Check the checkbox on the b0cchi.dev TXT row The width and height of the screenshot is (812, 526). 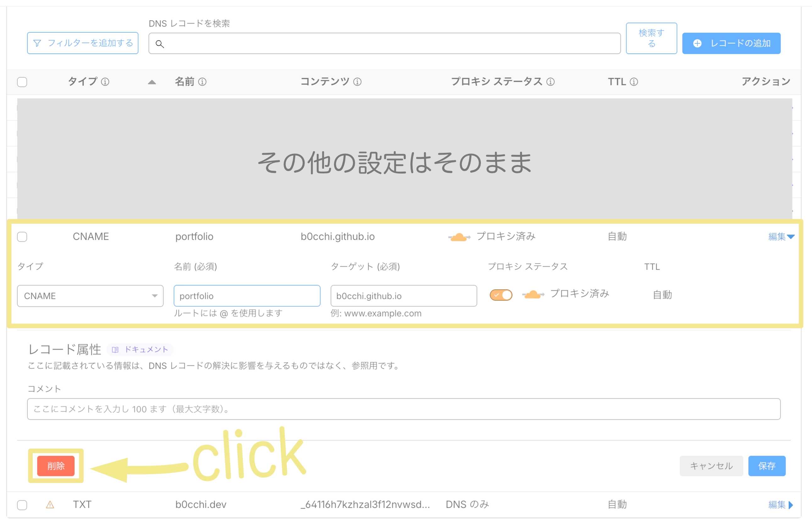pos(22,505)
